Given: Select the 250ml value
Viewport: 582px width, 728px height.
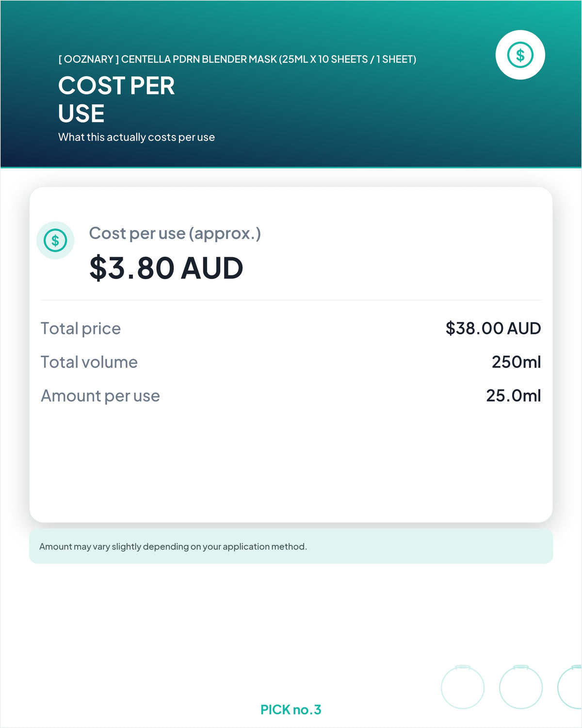Looking at the screenshot, I should pyautogui.click(x=517, y=362).
